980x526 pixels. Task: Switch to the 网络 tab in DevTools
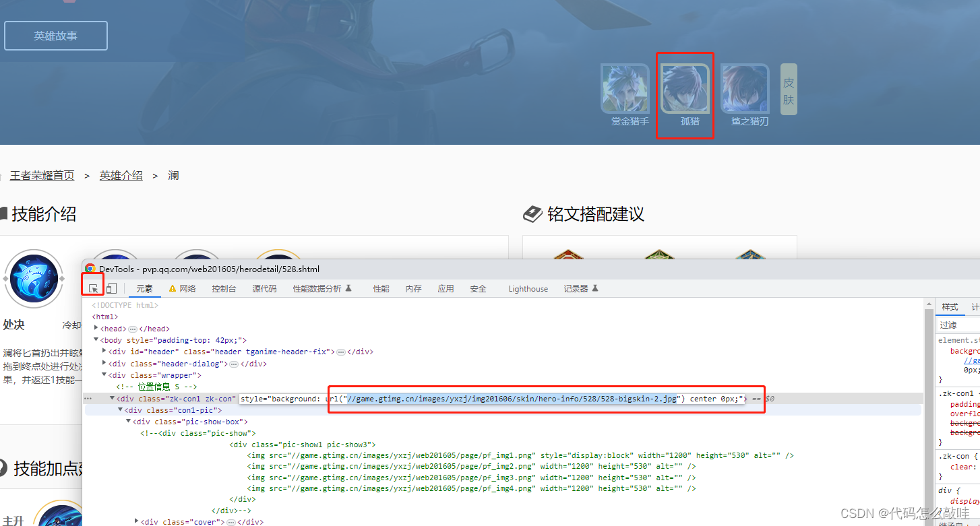(x=182, y=288)
